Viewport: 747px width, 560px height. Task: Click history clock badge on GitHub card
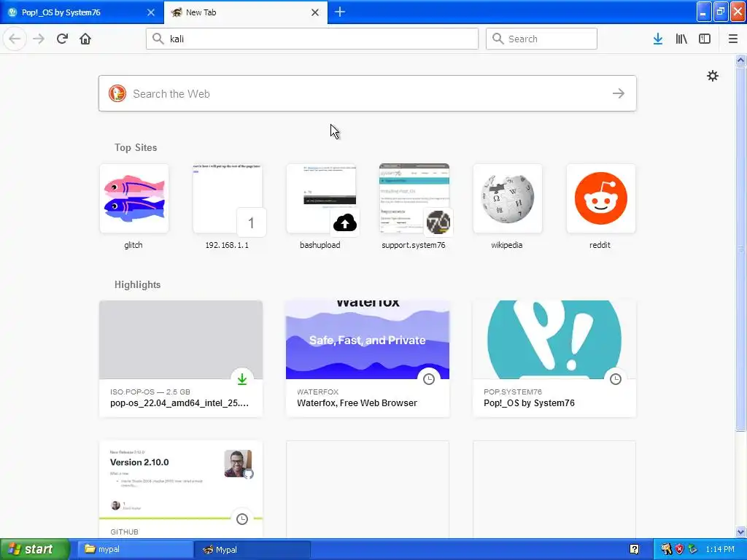click(242, 518)
